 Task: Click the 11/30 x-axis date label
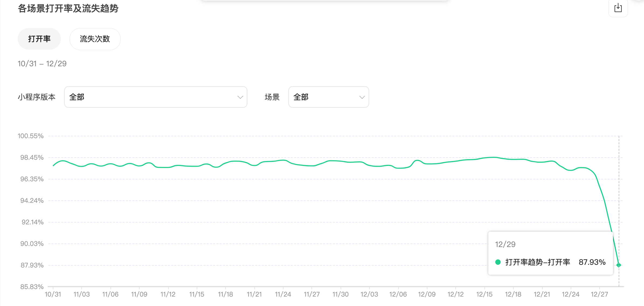[x=340, y=294]
